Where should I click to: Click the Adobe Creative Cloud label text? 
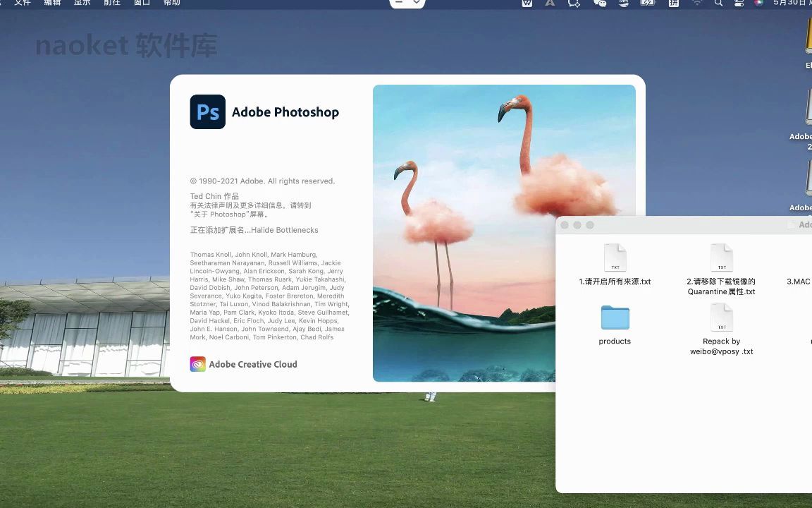point(253,364)
